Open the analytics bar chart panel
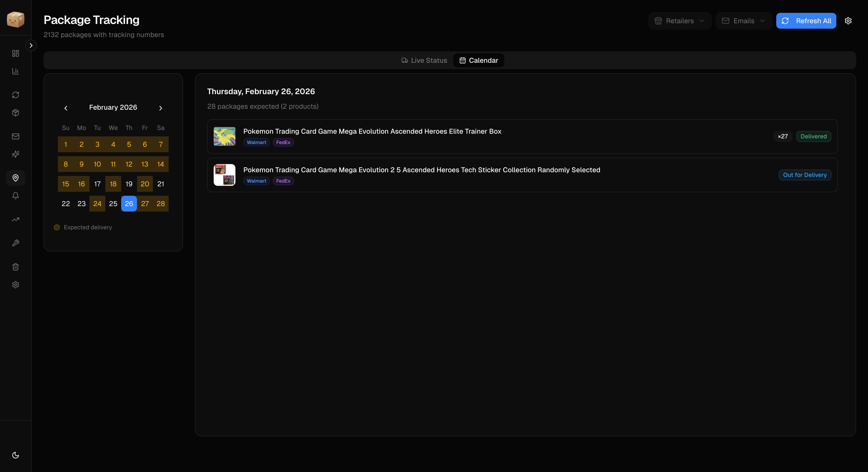The height and width of the screenshot is (472, 868). pyautogui.click(x=16, y=71)
